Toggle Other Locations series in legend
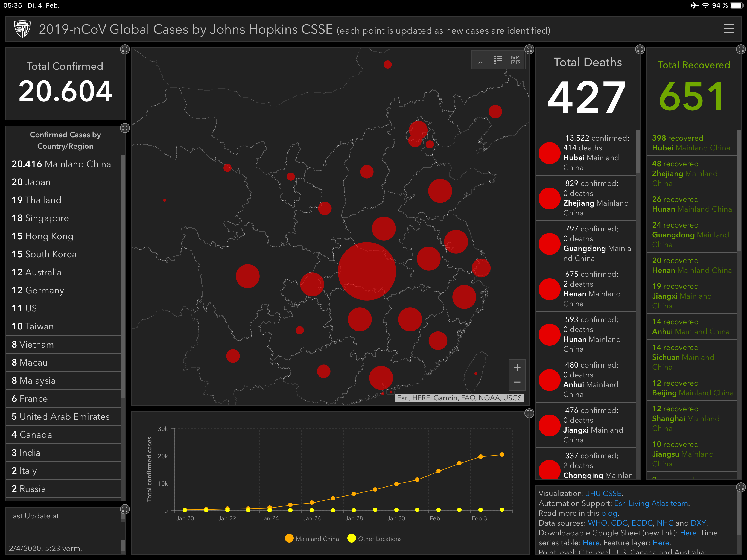 tap(374, 538)
